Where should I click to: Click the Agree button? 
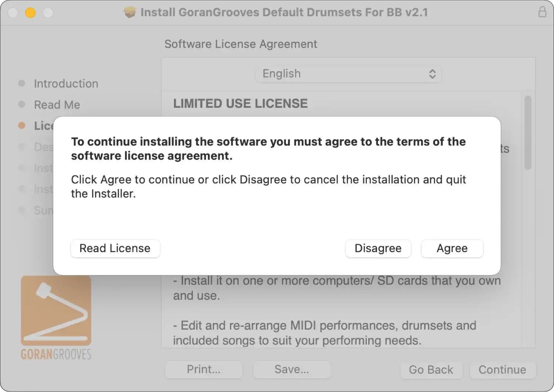click(x=452, y=248)
